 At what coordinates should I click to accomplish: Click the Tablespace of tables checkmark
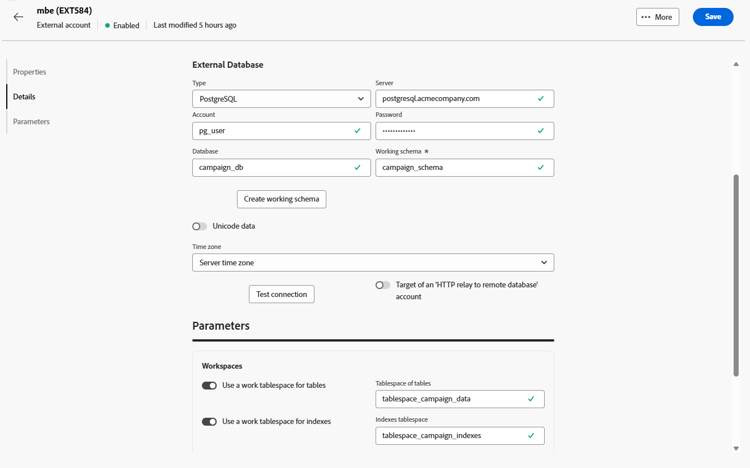point(531,399)
